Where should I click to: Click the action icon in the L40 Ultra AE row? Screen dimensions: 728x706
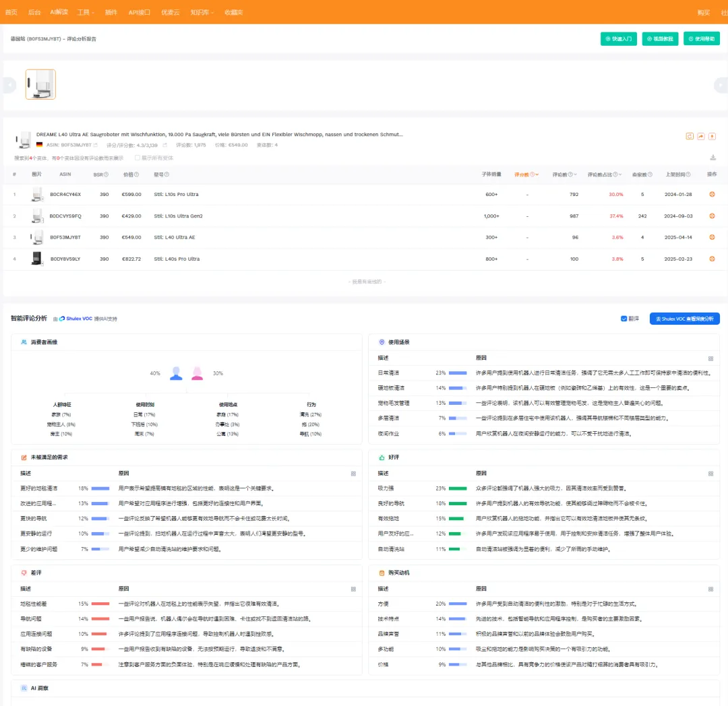(x=712, y=237)
